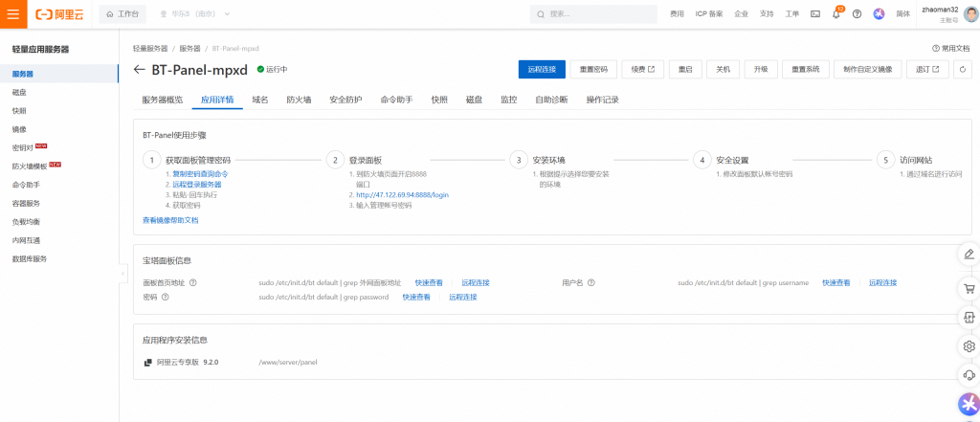Click the user avatar picture

click(970, 13)
